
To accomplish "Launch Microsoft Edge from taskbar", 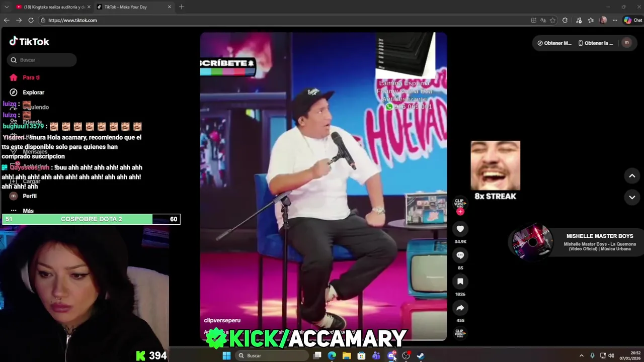I will click(x=332, y=356).
